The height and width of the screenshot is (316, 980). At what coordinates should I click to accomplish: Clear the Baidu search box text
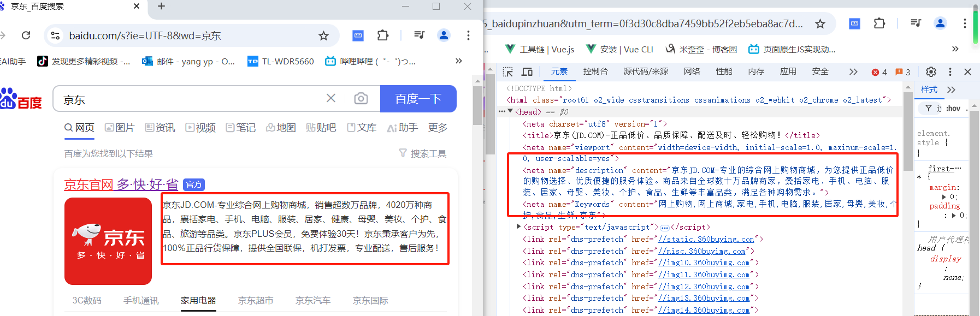pyautogui.click(x=331, y=98)
